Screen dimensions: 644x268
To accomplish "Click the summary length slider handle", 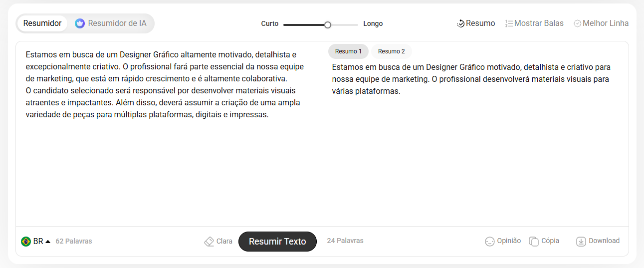I will 328,24.
